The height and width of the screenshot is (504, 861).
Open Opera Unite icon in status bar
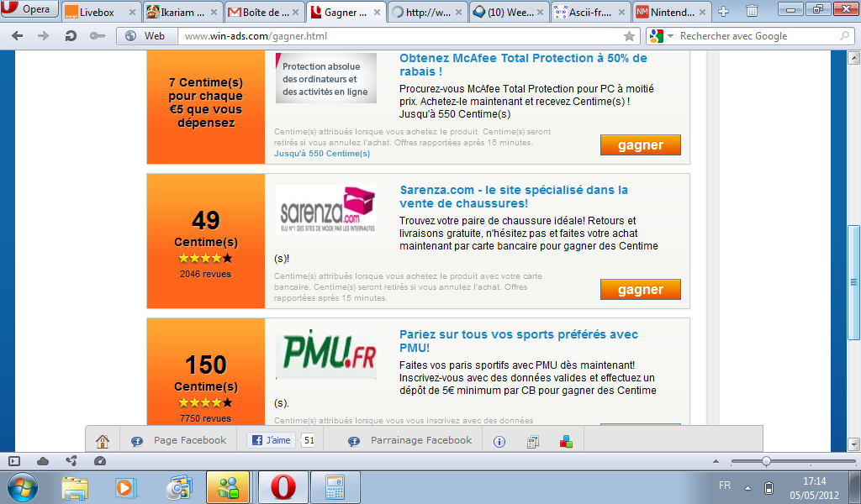click(71, 461)
